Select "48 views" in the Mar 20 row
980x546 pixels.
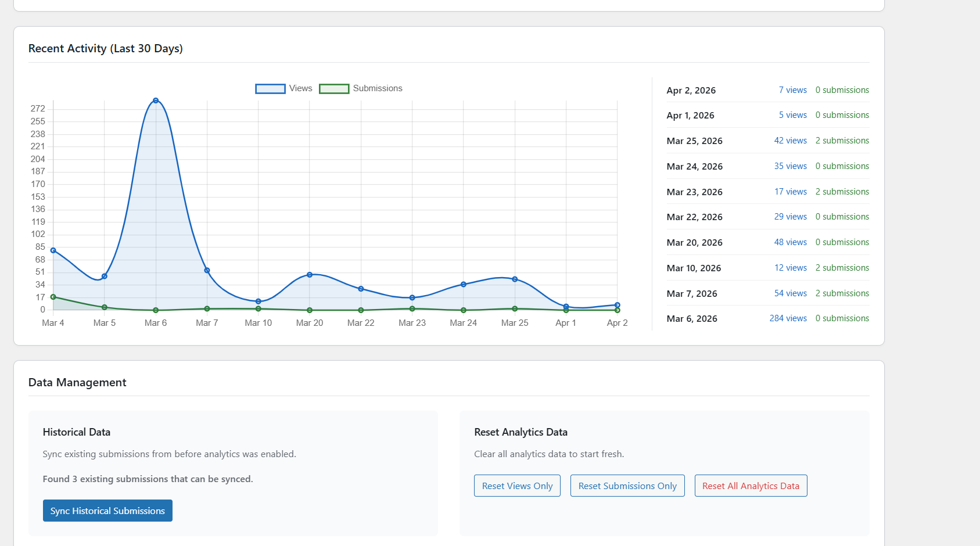pyautogui.click(x=790, y=242)
